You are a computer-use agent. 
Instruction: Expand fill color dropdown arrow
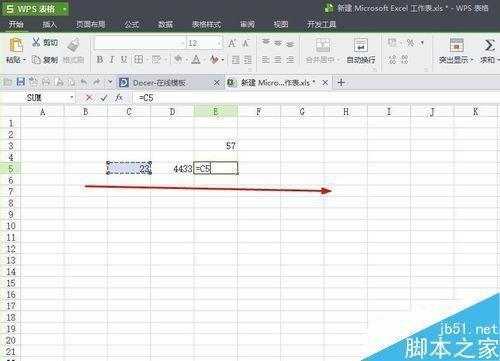click(x=187, y=60)
